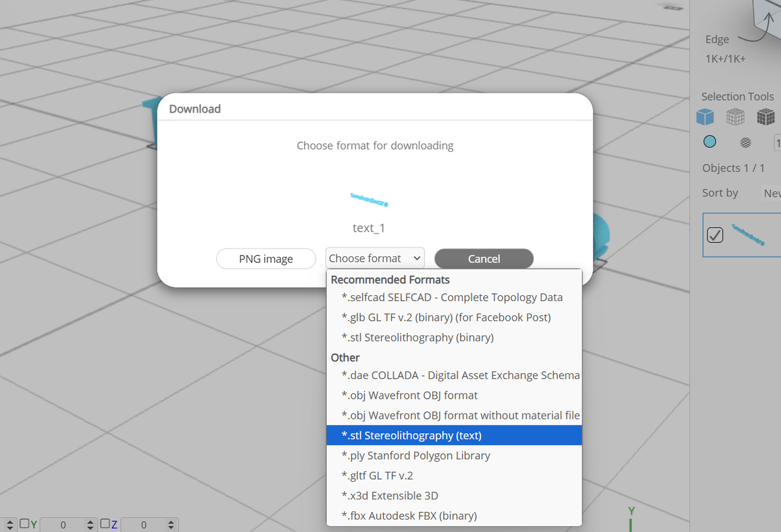This screenshot has height=532, width=781.
Task: Click the text_1 preview thumbnail in the dialog
Action: tap(369, 200)
